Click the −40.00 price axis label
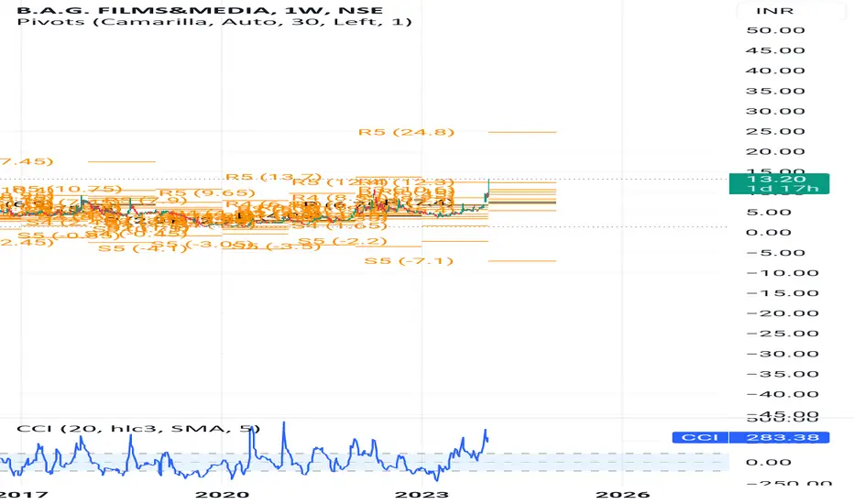 point(783,394)
